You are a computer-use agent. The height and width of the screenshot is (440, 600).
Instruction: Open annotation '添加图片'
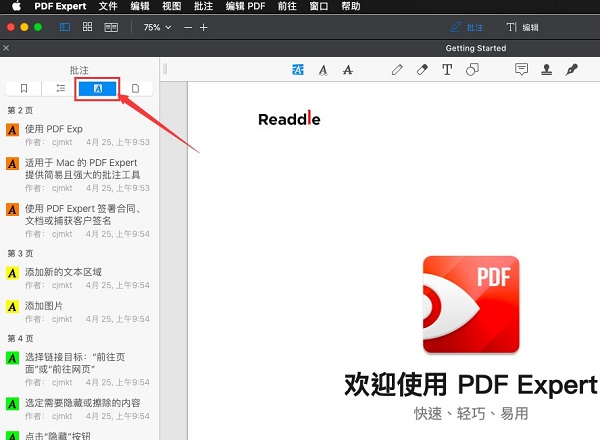79,312
